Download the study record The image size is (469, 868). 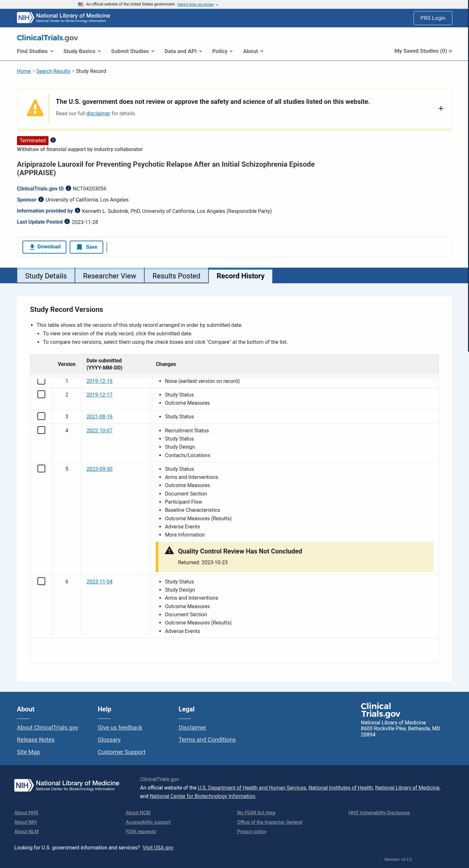coord(45,247)
